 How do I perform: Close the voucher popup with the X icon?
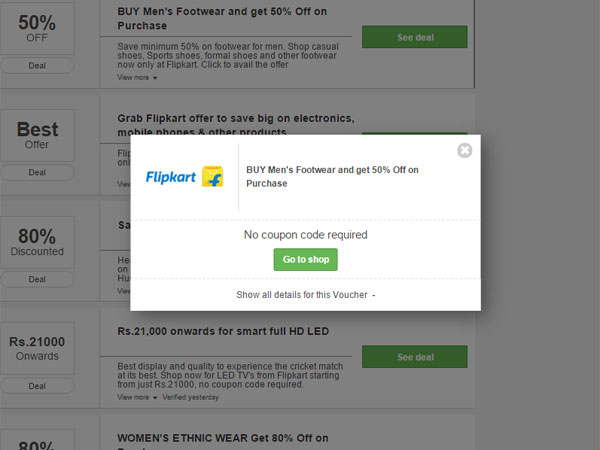point(464,151)
